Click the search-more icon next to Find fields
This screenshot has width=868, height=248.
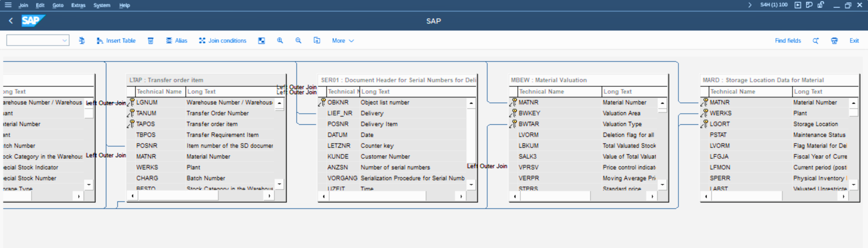(815, 40)
